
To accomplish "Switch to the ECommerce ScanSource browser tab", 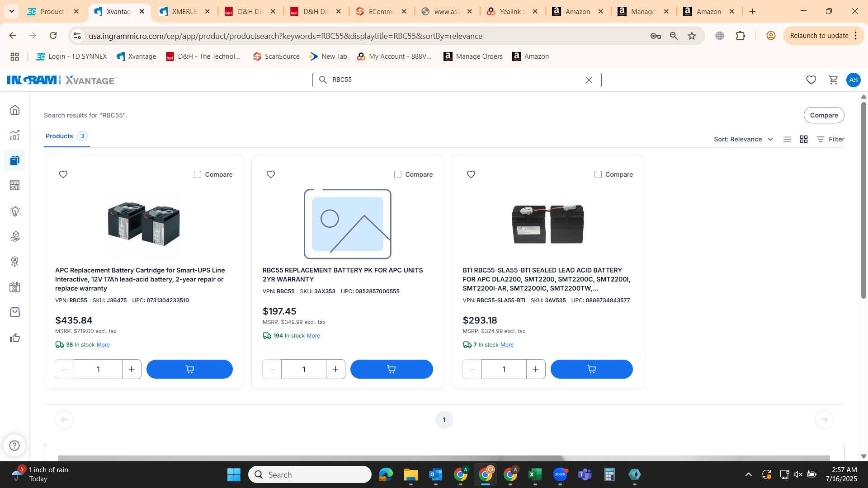I will tap(381, 12).
